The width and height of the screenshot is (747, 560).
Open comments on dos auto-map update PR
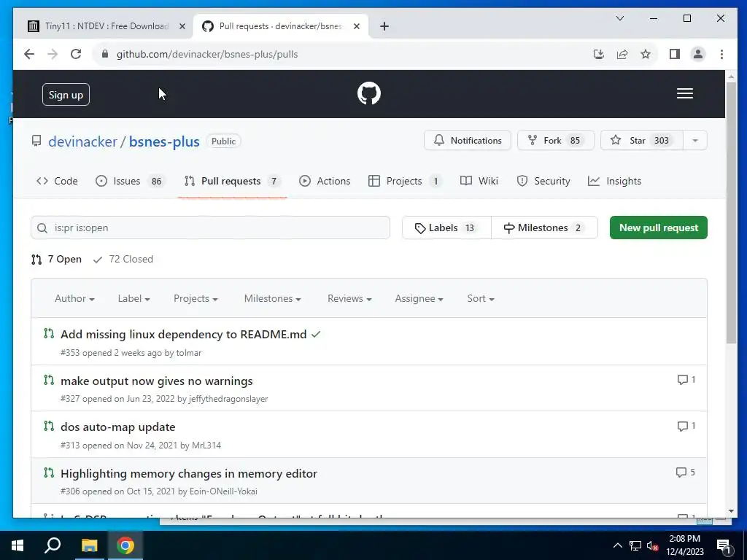pyautogui.click(x=686, y=426)
